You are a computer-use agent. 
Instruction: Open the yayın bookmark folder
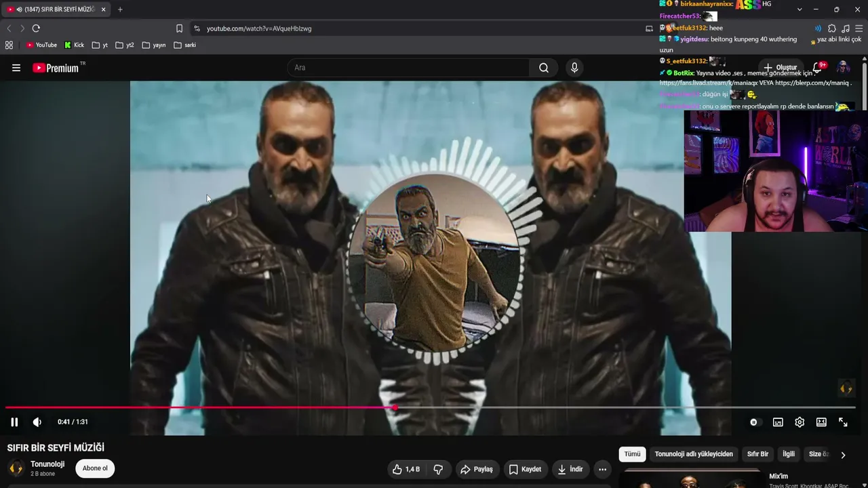point(154,45)
